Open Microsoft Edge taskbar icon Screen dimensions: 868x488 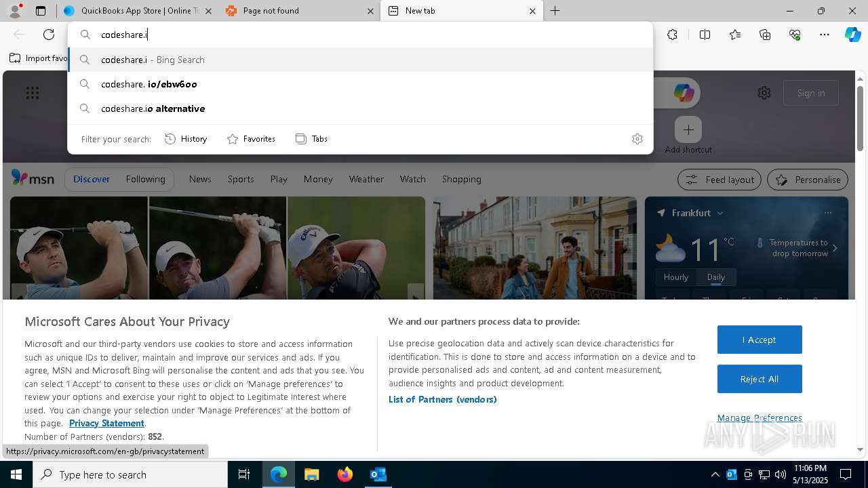(x=279, y=474)
